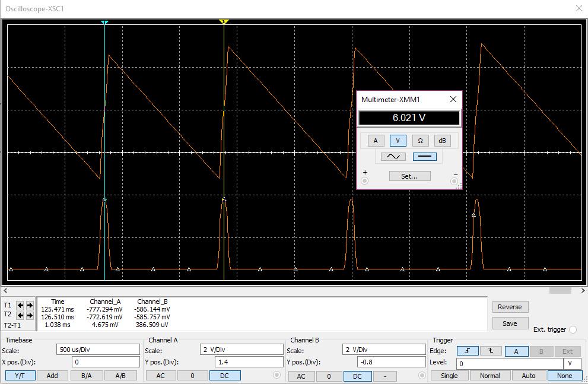
Task: Select A/B display mode
Action: coord(120,375)
